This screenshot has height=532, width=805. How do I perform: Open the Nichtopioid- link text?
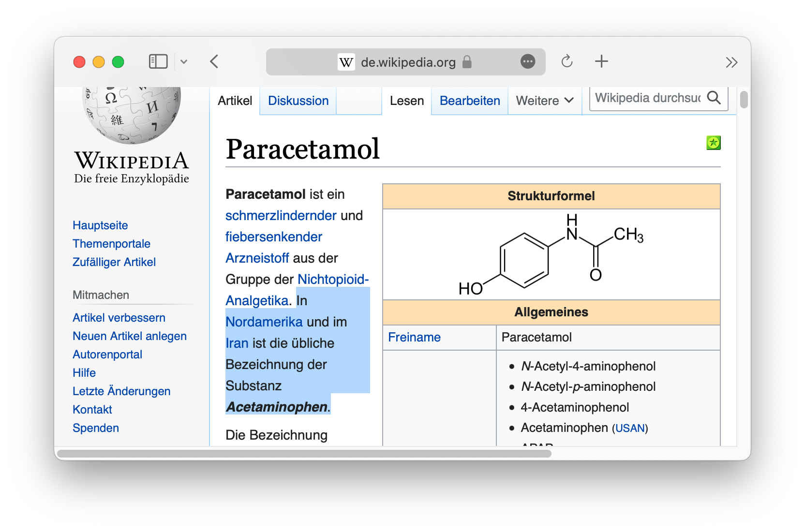pos(333,280)
